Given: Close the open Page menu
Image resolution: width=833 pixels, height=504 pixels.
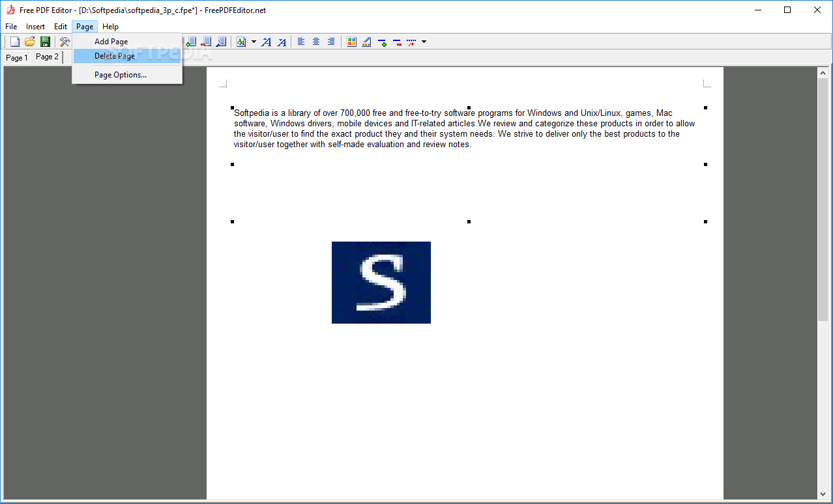Looking at the screenshot, I should pos(85,27).
